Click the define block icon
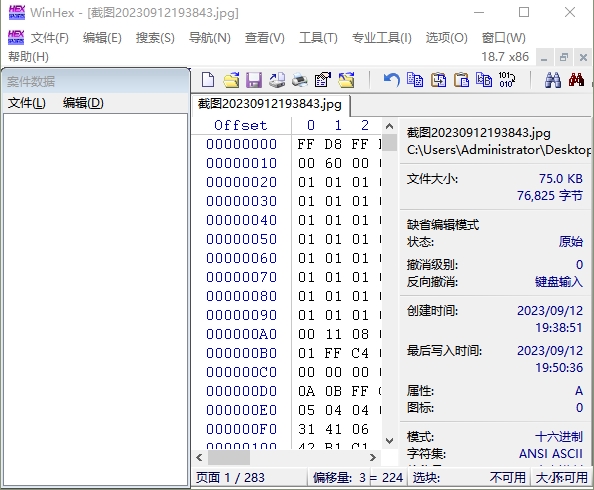The height and width of the screenshot is (490, 594). coord(484,80)
